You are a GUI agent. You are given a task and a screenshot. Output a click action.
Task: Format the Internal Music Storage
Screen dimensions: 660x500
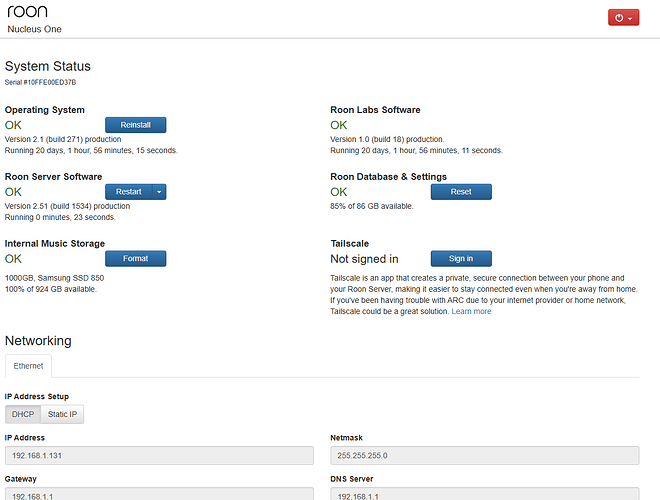coord(136,258)
